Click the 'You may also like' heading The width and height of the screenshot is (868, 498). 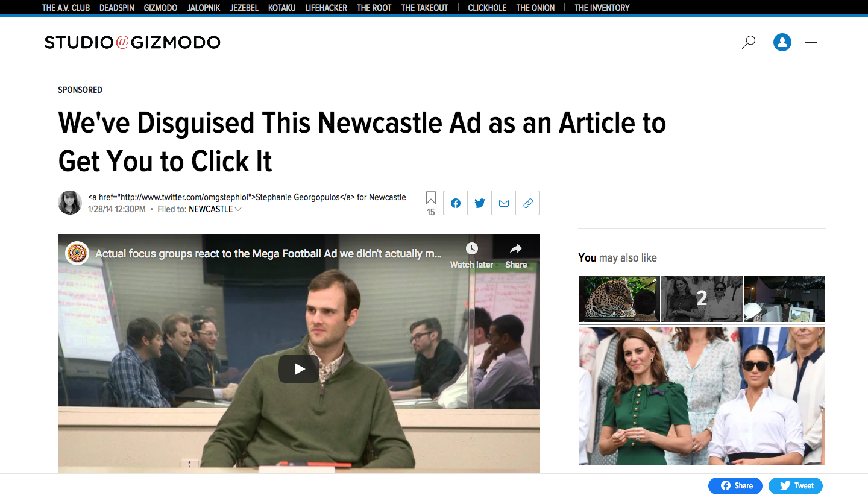(617, 257)
